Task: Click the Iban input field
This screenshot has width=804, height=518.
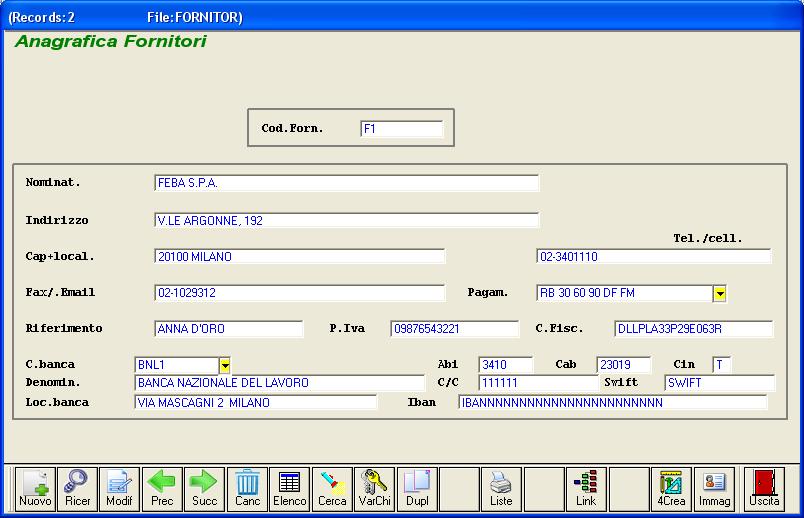Action: click(612, 402)
